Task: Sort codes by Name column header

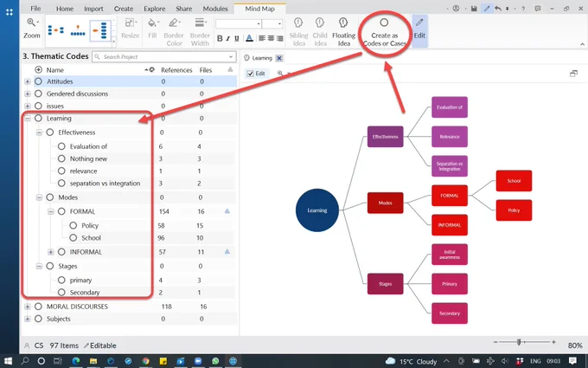Action: point(54,70)
